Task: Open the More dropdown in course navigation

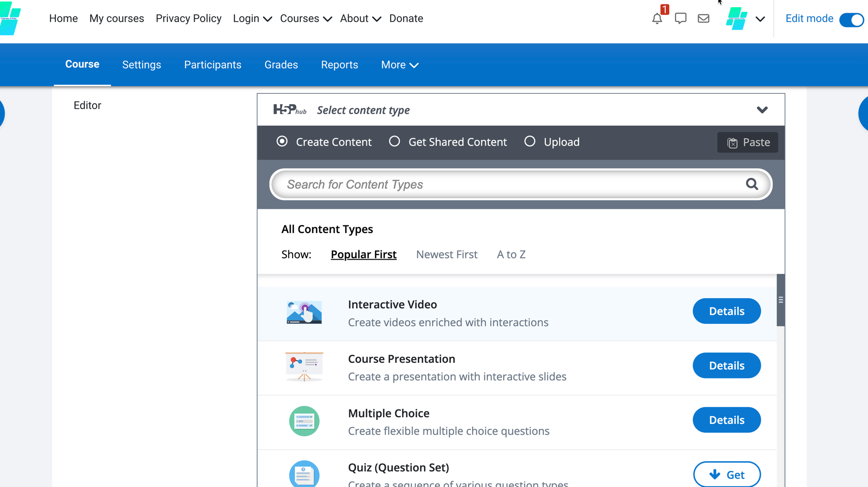Action: point(400,65)
